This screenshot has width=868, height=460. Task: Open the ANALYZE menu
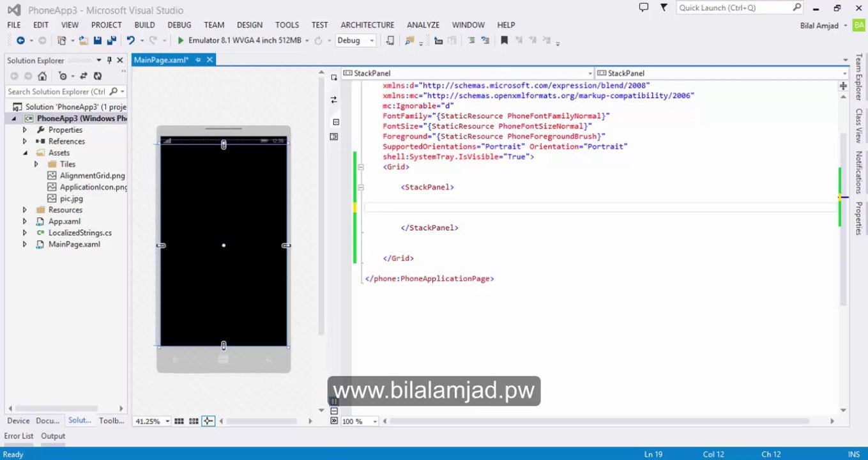(x=423, y=25)
